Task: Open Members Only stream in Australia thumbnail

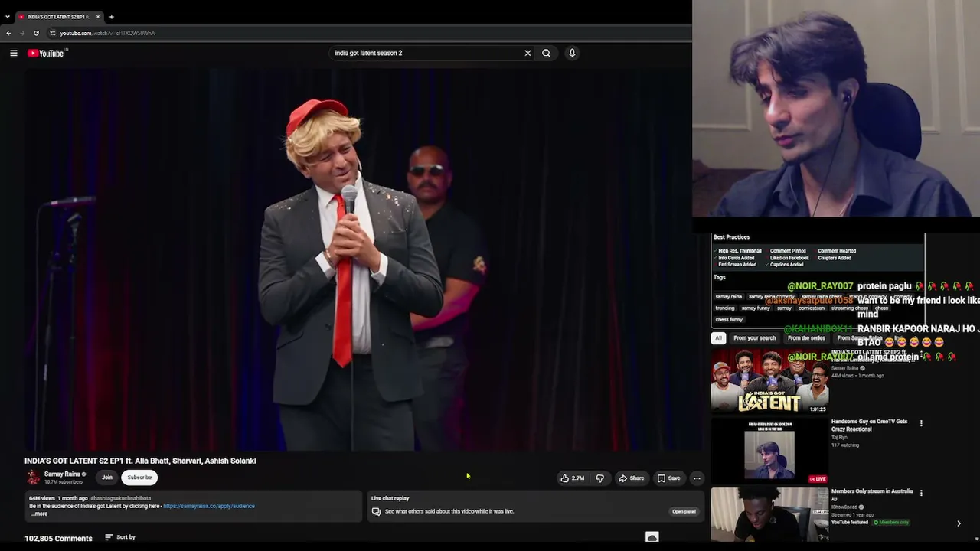Action: point(769,515)
